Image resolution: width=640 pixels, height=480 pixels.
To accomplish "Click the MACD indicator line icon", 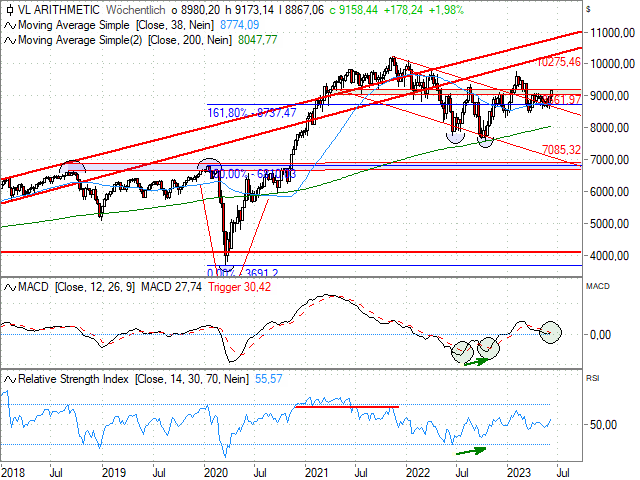I will (10, 287).
